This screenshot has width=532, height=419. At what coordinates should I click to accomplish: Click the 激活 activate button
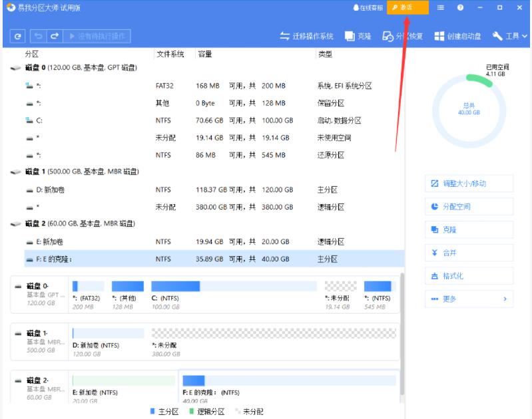(407, 7)
